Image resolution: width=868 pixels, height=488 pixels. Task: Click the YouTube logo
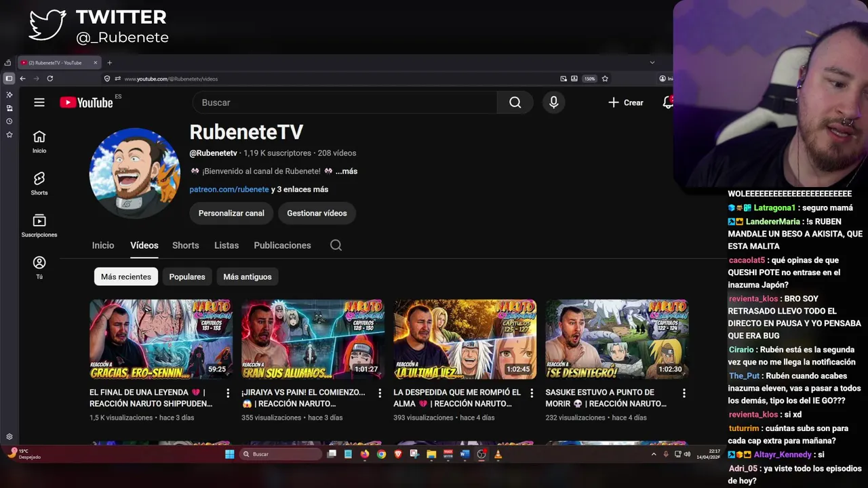coord(86,102)
